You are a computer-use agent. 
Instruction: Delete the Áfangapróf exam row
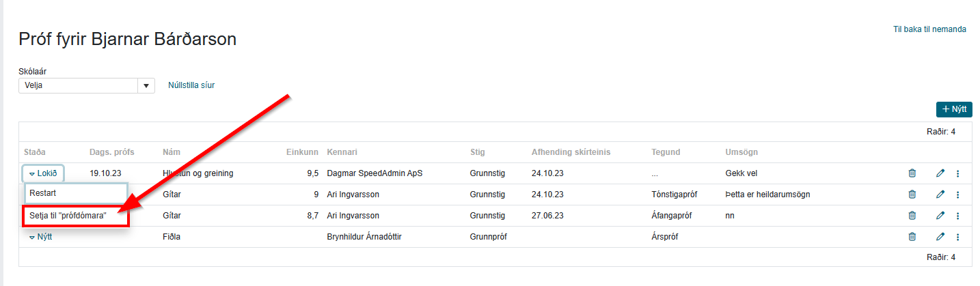tap(912, 216)
